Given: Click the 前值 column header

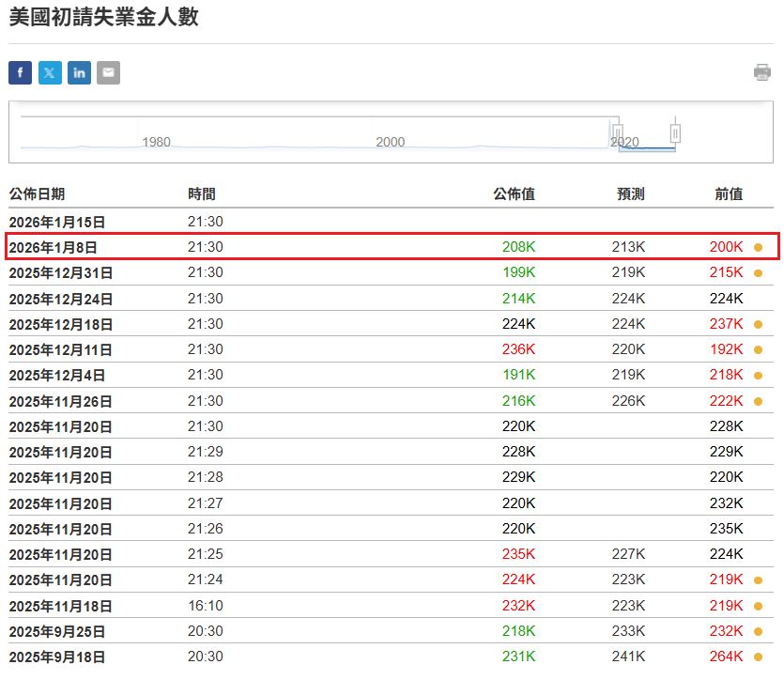Looking at the screenshot, I should pyautogui.click(x=728, y=194).
